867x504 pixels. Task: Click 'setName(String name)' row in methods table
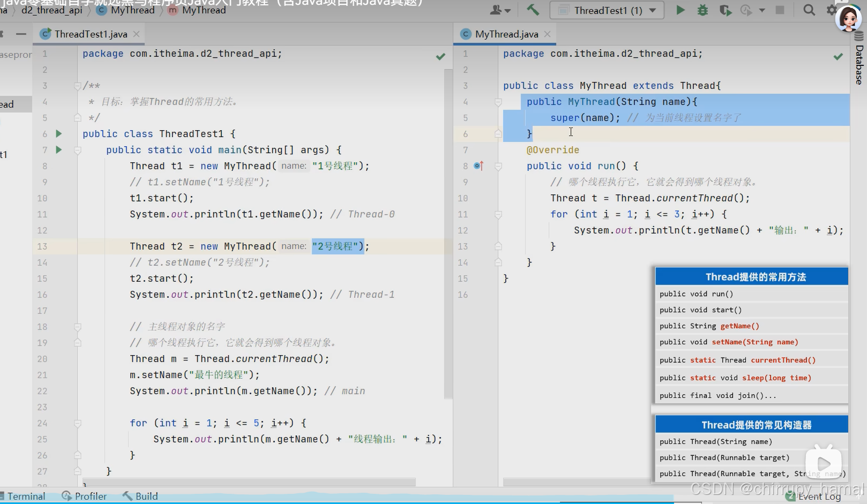pos(752,342)
